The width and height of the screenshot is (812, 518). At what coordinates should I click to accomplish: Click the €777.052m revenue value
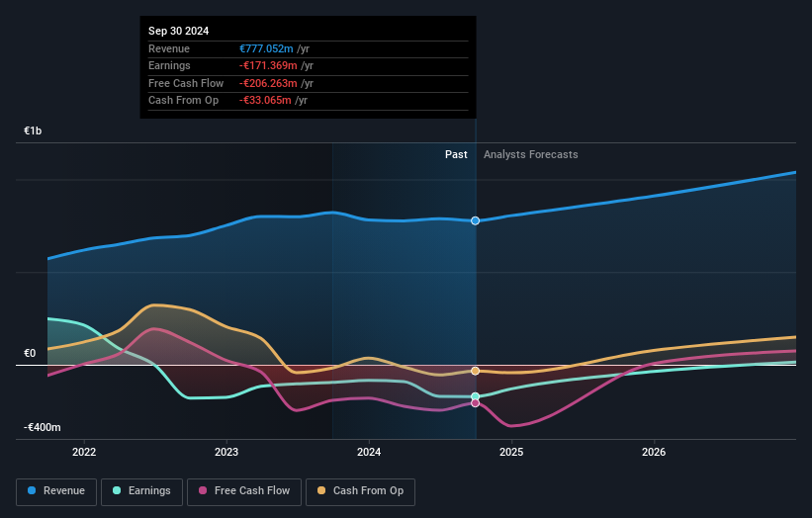[x=266, y=48]
